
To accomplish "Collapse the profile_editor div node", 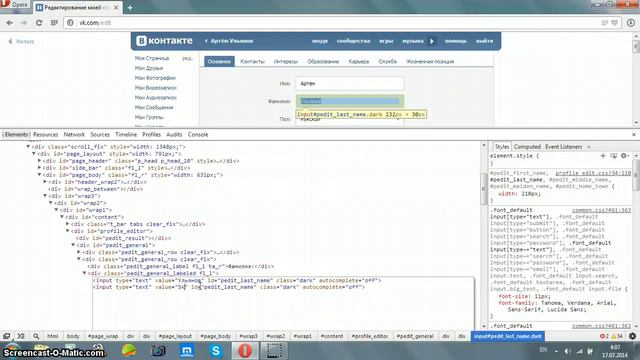I will (68, 231).
